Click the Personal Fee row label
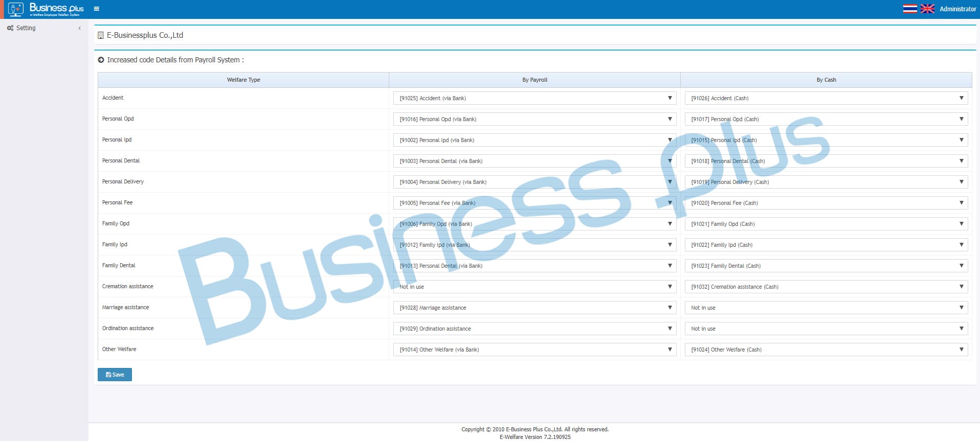980x441 pixels. [117, 202]
